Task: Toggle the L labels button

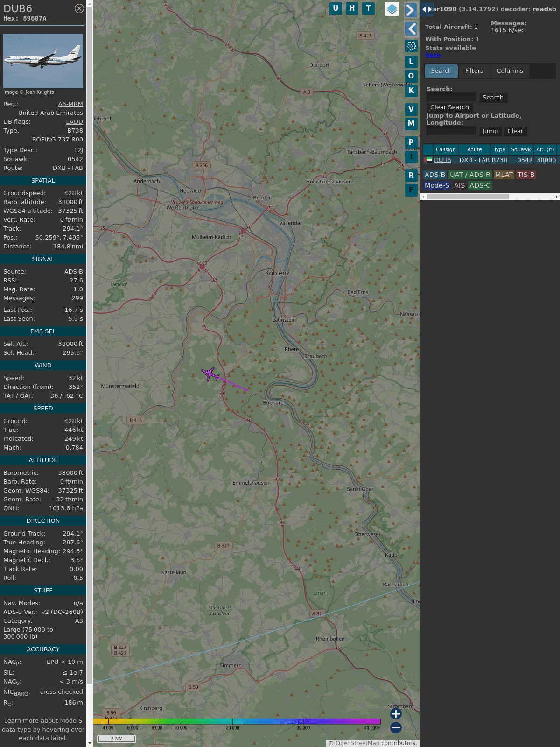Action: [x=411, y=61]
